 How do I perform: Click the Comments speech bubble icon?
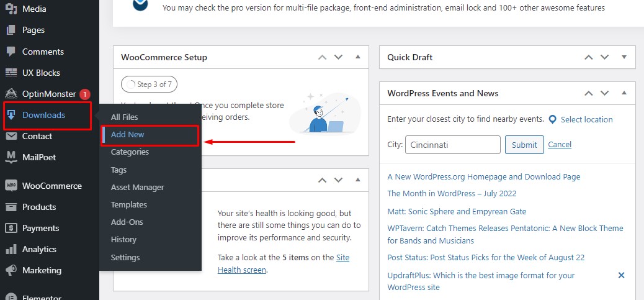click(x=11, y=52)
